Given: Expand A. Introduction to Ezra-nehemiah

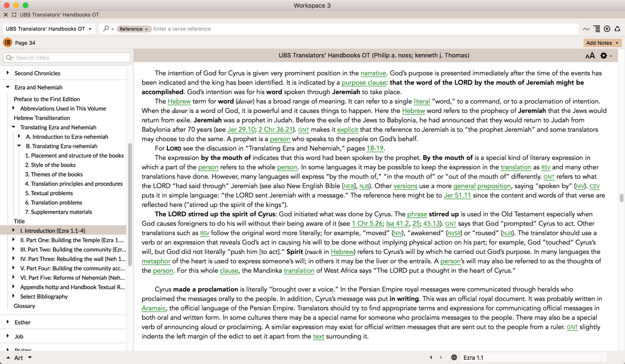Looking at the screenshot, I should point(19,136).
